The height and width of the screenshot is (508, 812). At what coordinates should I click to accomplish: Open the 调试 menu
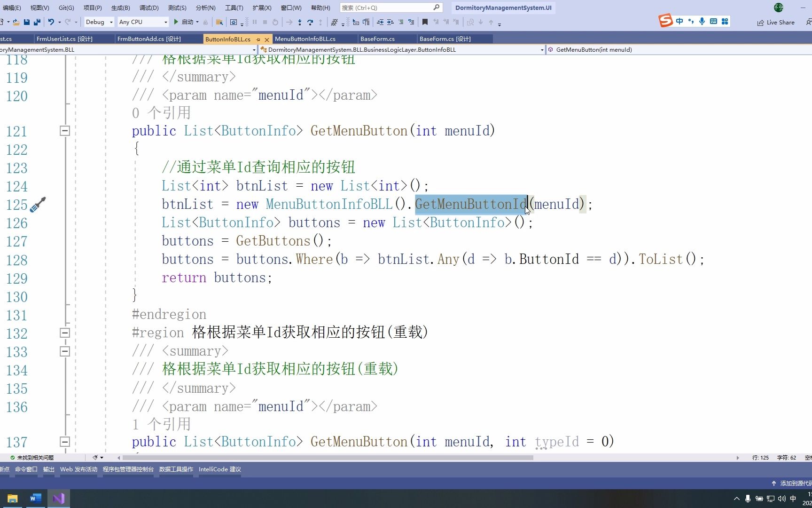(x=148, y=8)
